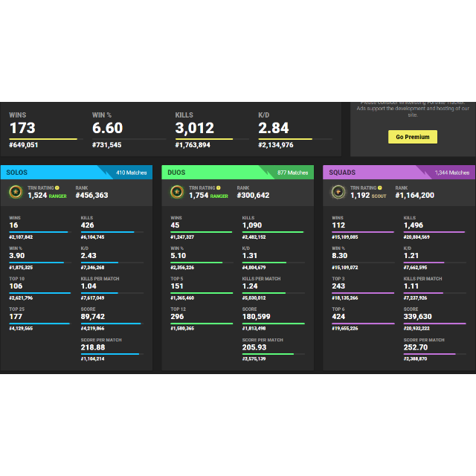This screenshot has width=476, height=476.
Task: Click the yellow info icon beside Squads TRN Rating
Action: click(x=380, y=188)
